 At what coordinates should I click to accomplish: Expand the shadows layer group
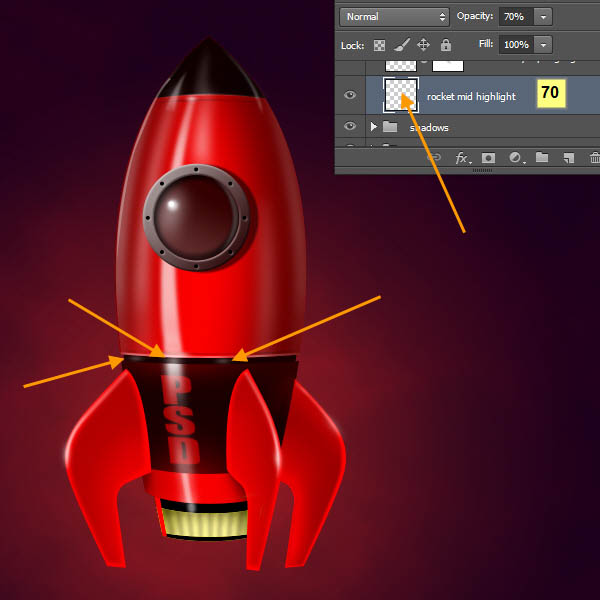tap(373, 127)
